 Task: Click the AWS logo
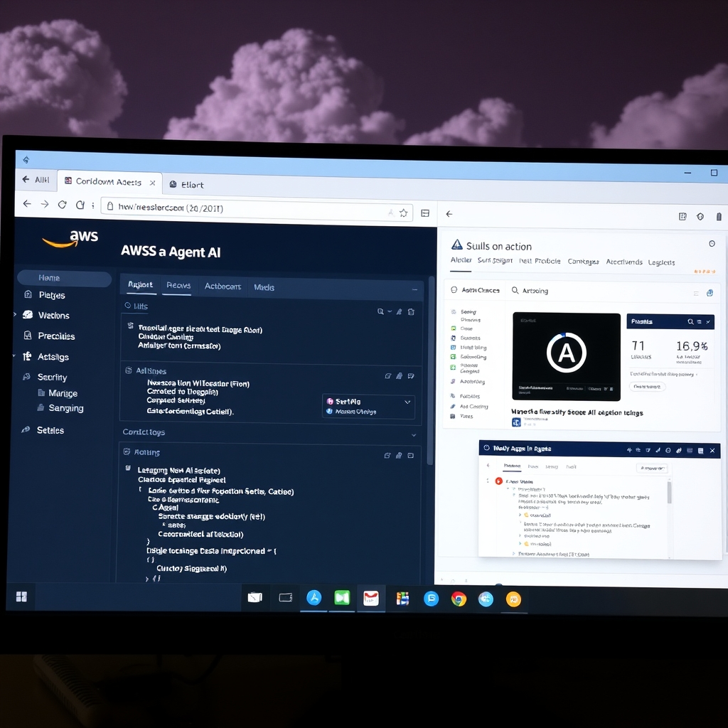tap(70, 238)
